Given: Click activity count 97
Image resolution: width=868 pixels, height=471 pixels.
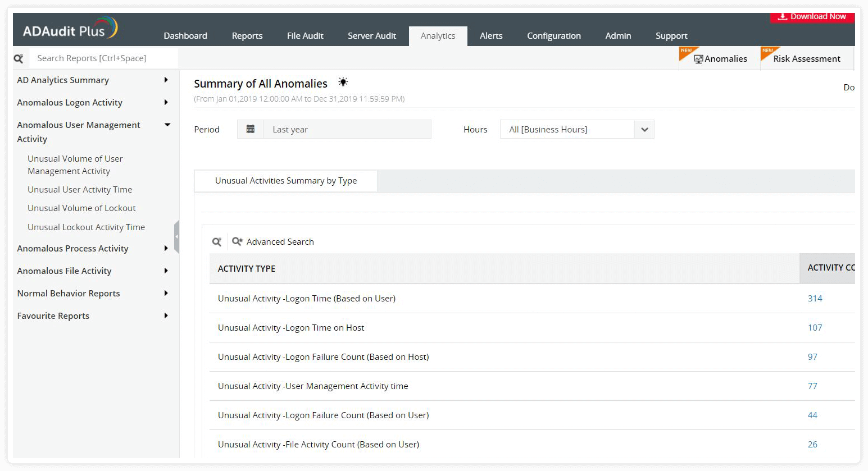Looking at the screenshot, I should point(812,357).
